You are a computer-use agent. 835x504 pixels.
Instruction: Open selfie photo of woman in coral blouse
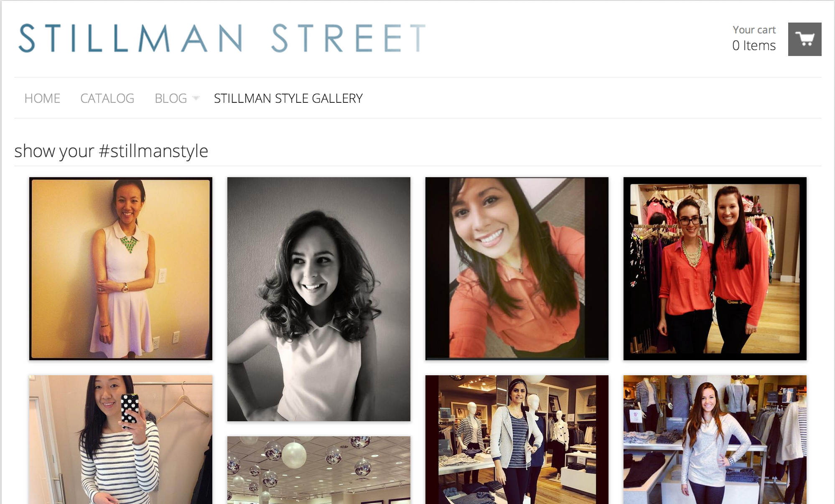point(517,269)
